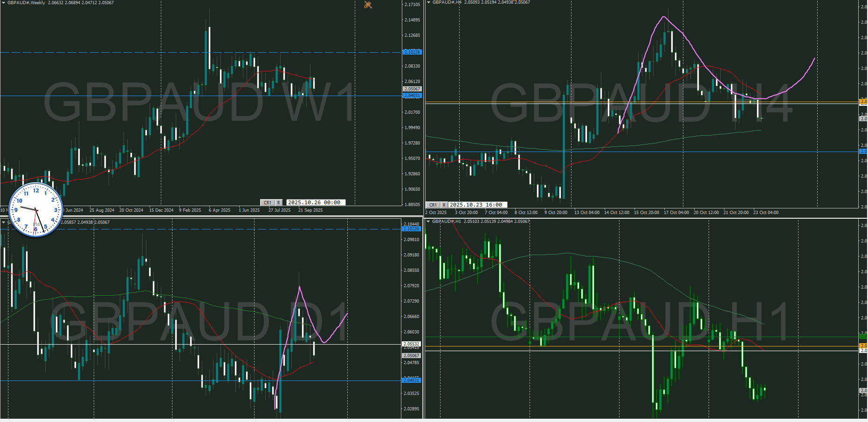Click the 9 Feb 2025 date on Weekly time axis
This screenshot has height=422, width=868.
click(x=190, y=210)
